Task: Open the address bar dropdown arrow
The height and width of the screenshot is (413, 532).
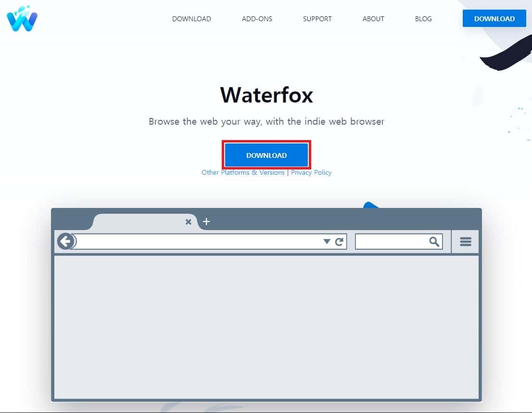Action: point(327,241)
